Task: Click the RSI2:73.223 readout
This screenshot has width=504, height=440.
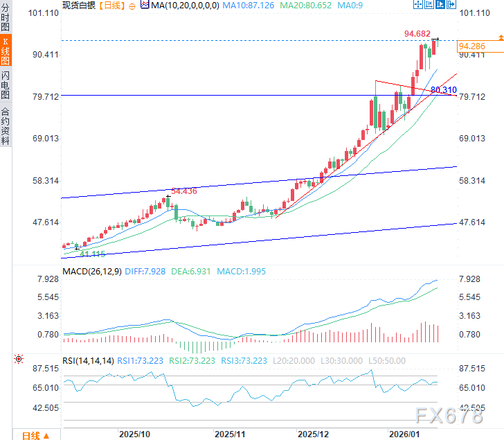Action: (192, 361)
